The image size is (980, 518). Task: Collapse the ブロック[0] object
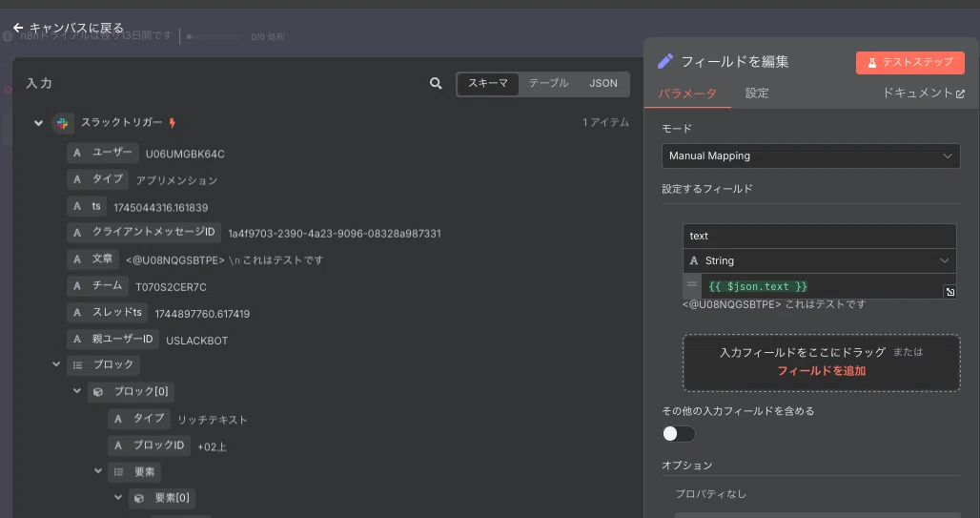77,391
